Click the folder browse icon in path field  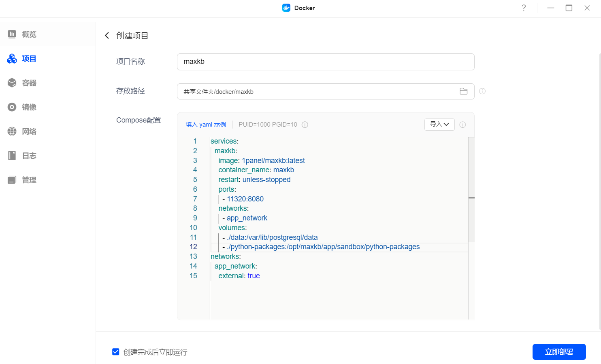point(464,91)
